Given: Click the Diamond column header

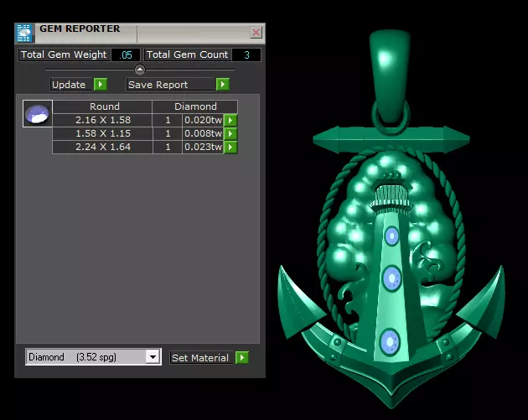Looking at the screenshot, I should tap(195, 106).
